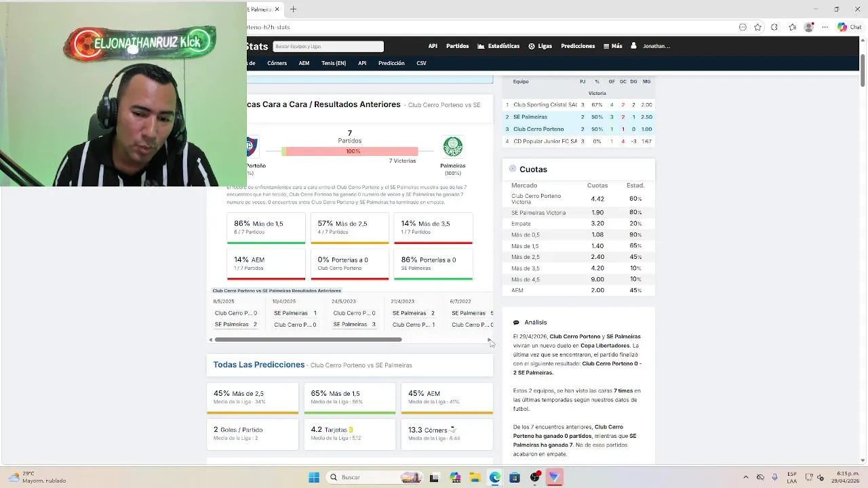Close the Palmeiras browser tab
This screenshot has width=868, height=488.
pos(277,9)
